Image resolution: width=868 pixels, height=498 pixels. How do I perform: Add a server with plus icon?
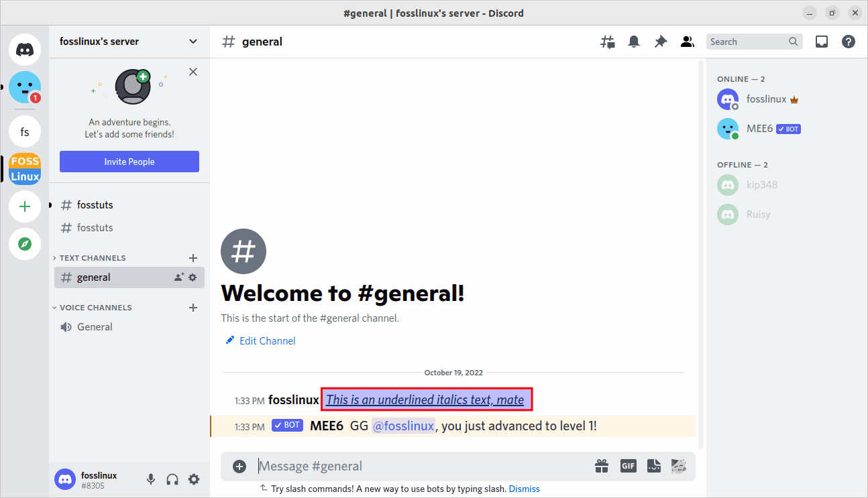pos(25,206)
